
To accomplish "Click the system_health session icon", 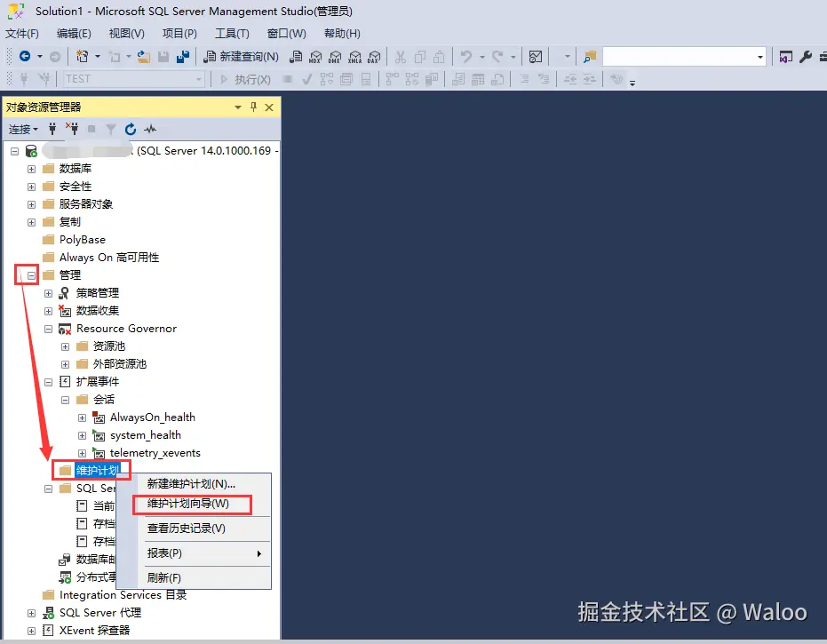I will (x=98, y=435).
